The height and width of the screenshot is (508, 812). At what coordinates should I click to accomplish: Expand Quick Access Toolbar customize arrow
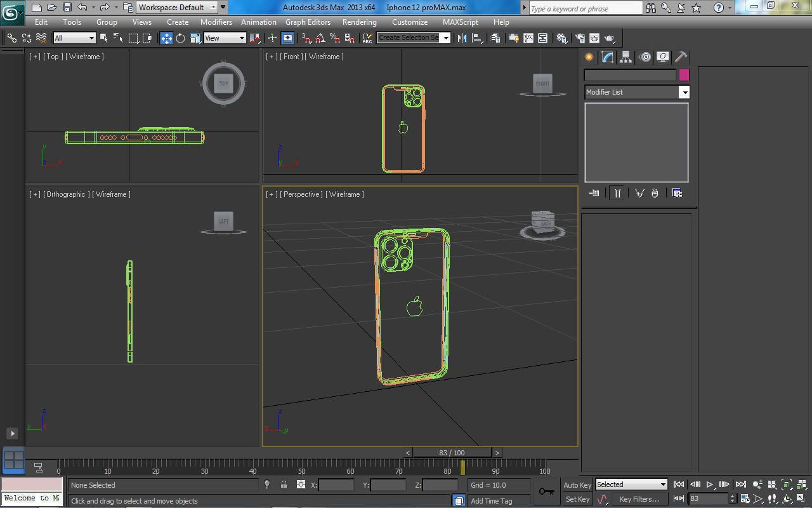click(x=223, y=8)
